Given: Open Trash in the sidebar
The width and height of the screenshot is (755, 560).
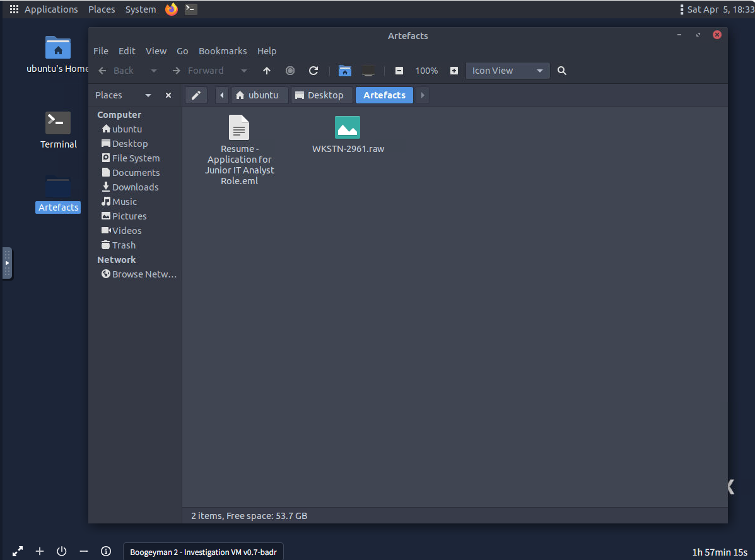Looking at the screenshot, I should tap(118, 245).
